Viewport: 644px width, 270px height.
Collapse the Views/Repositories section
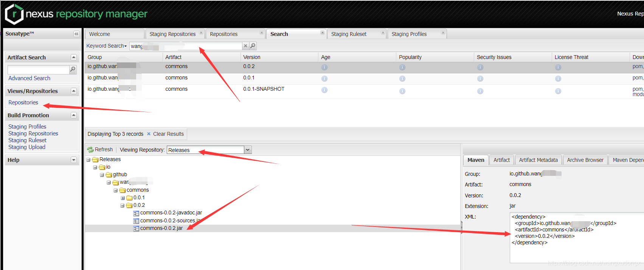[74, 91]
